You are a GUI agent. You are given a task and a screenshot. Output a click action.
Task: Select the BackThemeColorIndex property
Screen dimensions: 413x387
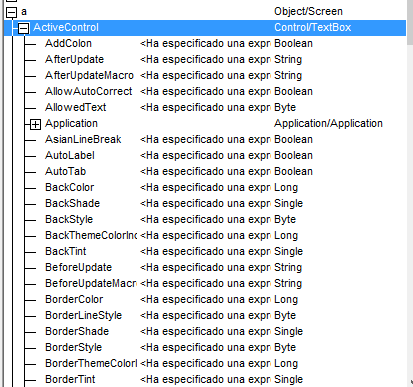[91, 235]
